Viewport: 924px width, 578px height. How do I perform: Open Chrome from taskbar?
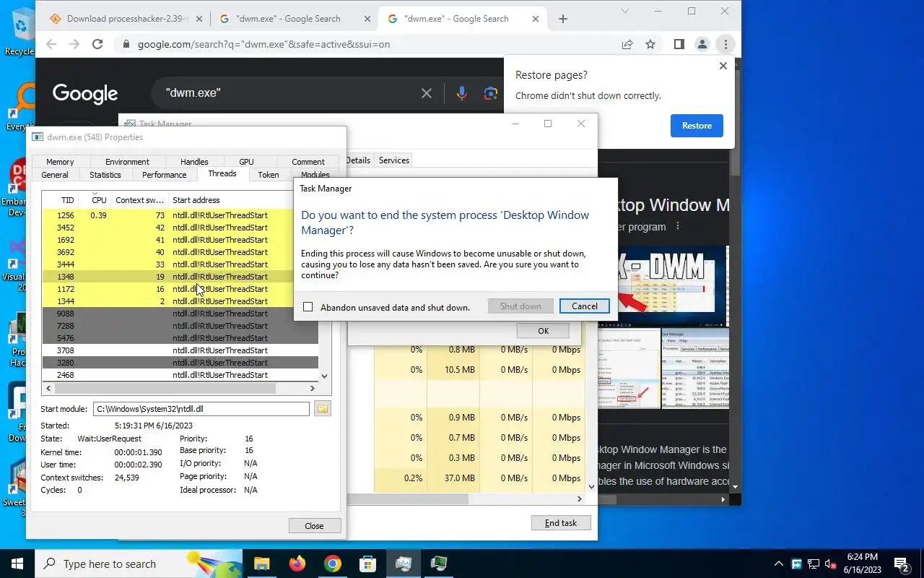(332, 564)
